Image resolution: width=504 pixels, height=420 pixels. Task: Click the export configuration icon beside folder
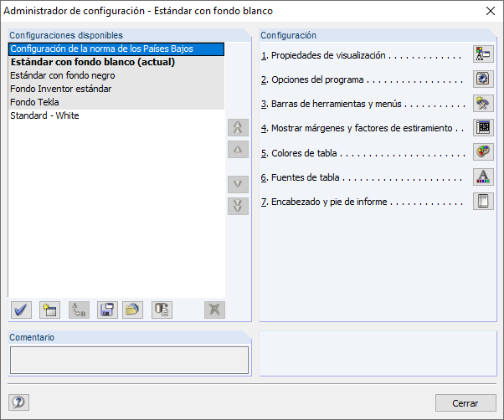pos(162,310)
